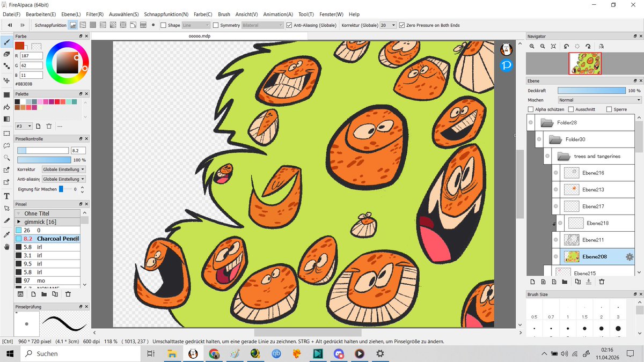
Task: Open the Animation(A) menu
Action: pos(278,14)
